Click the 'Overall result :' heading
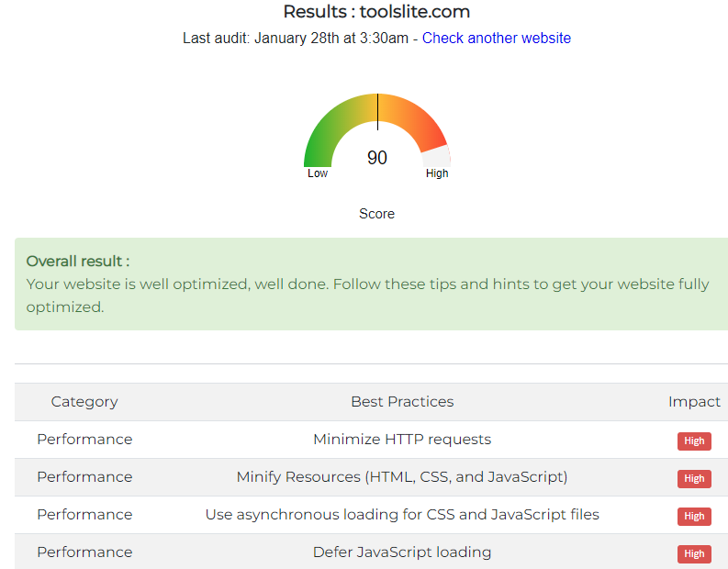728x569 pixels. coord(78,262)
